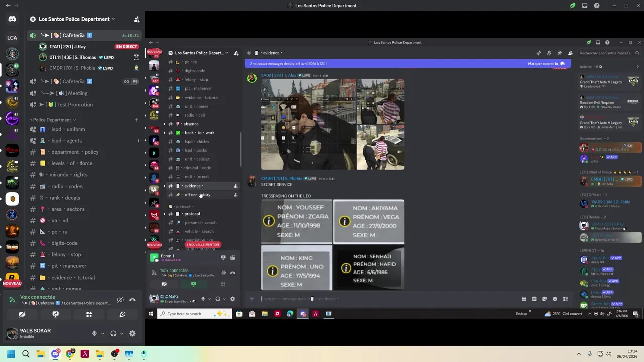Expand server dropdown in shared screen channel list

tap(227, 53)
